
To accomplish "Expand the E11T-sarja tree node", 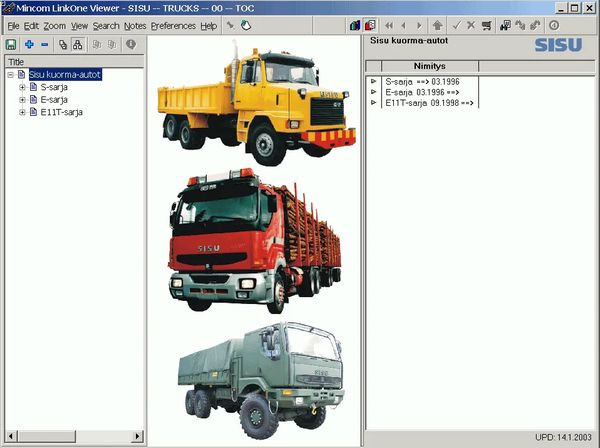I will (22, 112).
